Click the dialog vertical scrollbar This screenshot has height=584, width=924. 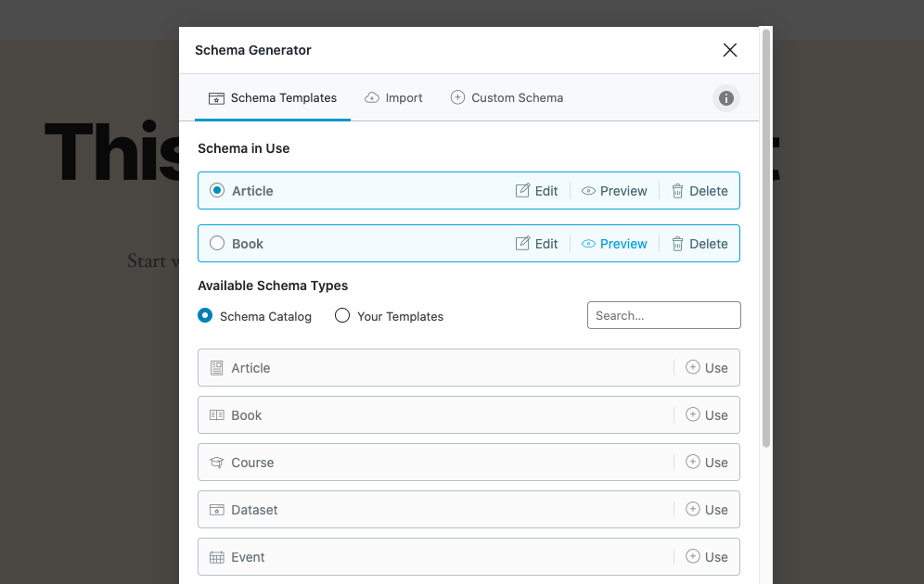[x=766, y=238]
